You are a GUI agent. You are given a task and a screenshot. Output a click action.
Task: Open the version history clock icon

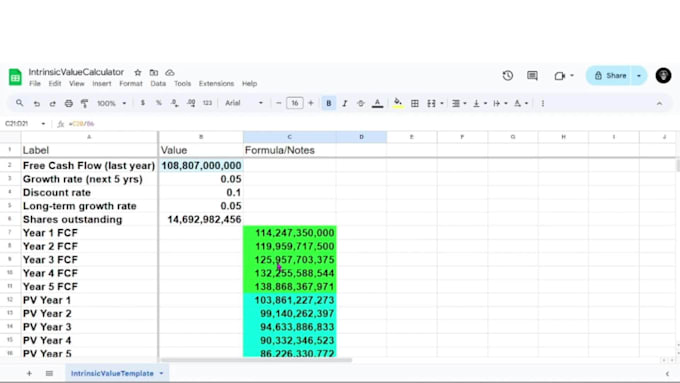(x=507, y=75)
